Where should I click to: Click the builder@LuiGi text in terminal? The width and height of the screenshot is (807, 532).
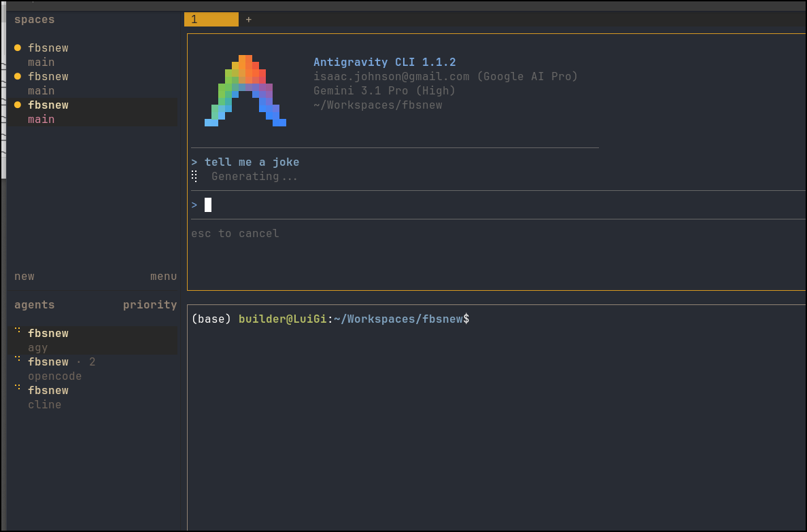(x=283, y=319)
